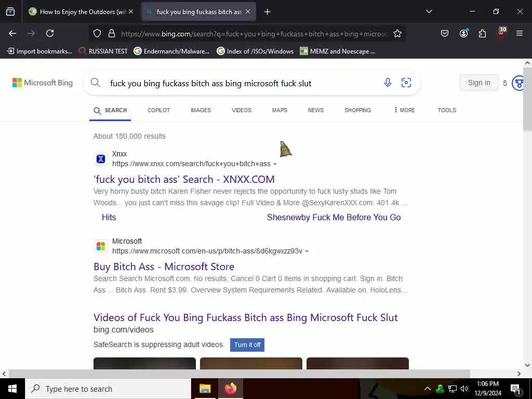Open the notification action center
The height and width of the screenshot is (399, 532).
coord(515,389)
